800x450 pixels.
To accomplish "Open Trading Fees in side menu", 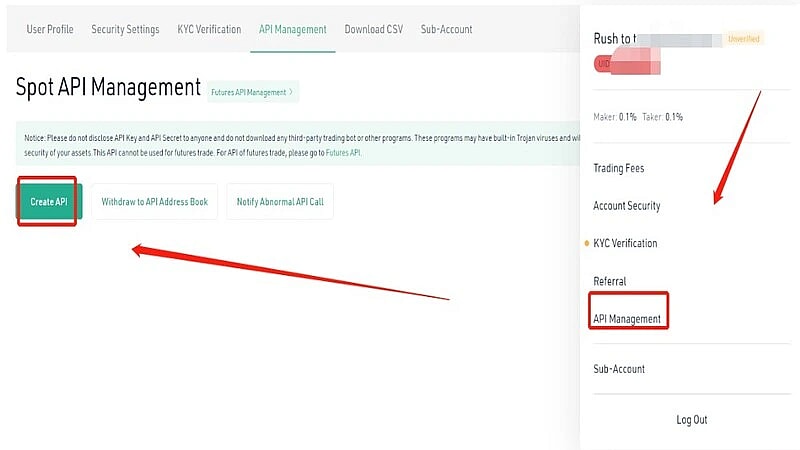I will point(618,168).
